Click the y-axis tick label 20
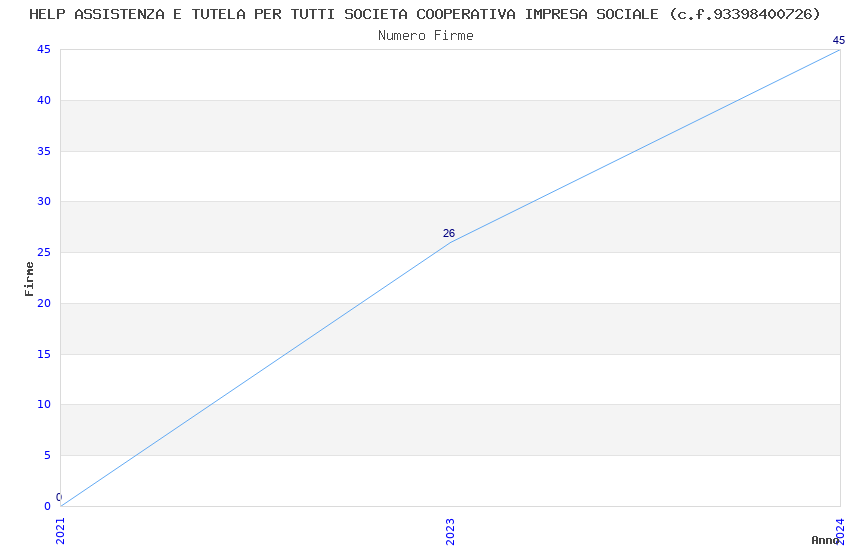This screenshot has width=850, height=550. coord(43,304)
